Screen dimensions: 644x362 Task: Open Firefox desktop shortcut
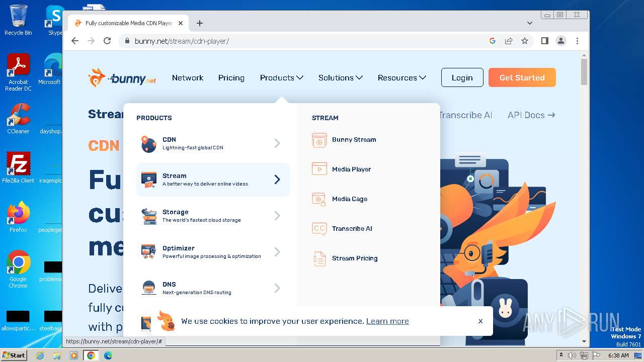point(18,217)
